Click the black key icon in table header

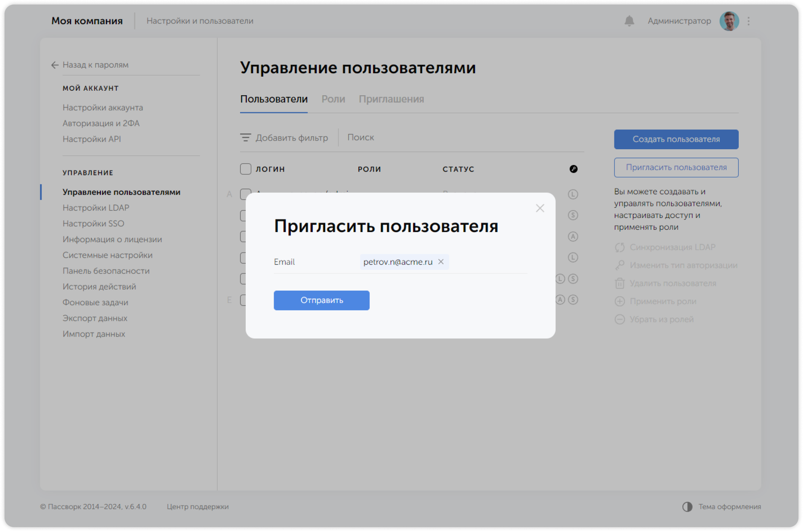[x=574, y=169]
